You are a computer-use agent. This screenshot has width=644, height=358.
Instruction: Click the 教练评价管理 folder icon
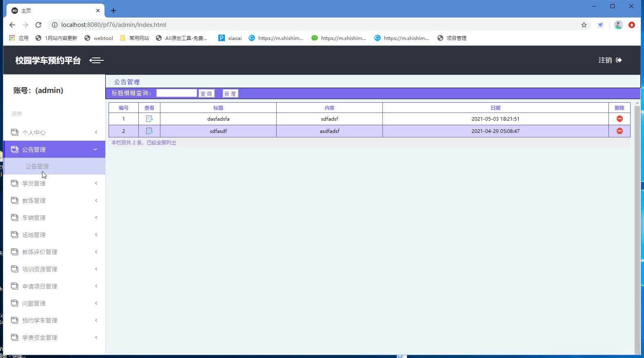click(x=15, y=252)
